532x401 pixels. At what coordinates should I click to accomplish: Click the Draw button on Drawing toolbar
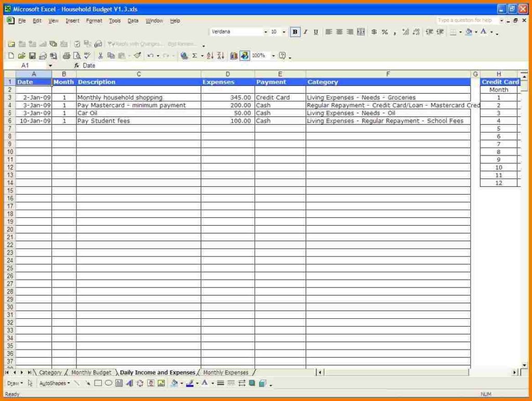click(14, 383)
